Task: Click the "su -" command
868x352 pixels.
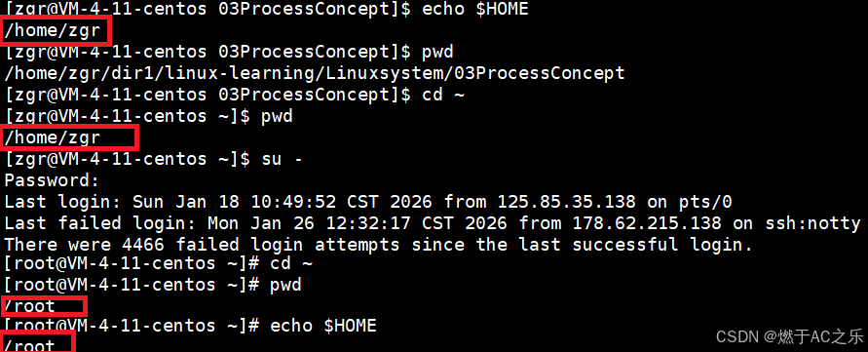Action: click(x=282, y=159)
